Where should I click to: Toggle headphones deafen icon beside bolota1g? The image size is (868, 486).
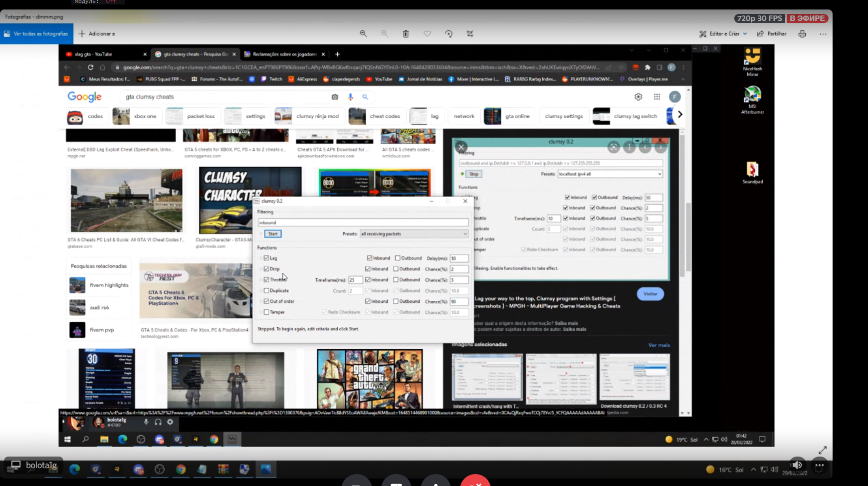[158, 422]
